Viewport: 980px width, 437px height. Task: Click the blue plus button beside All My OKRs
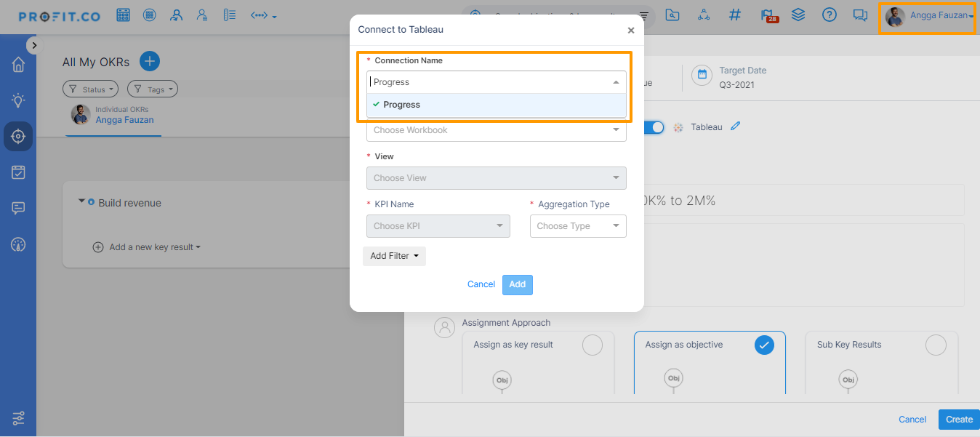click(x=150, y=62)
